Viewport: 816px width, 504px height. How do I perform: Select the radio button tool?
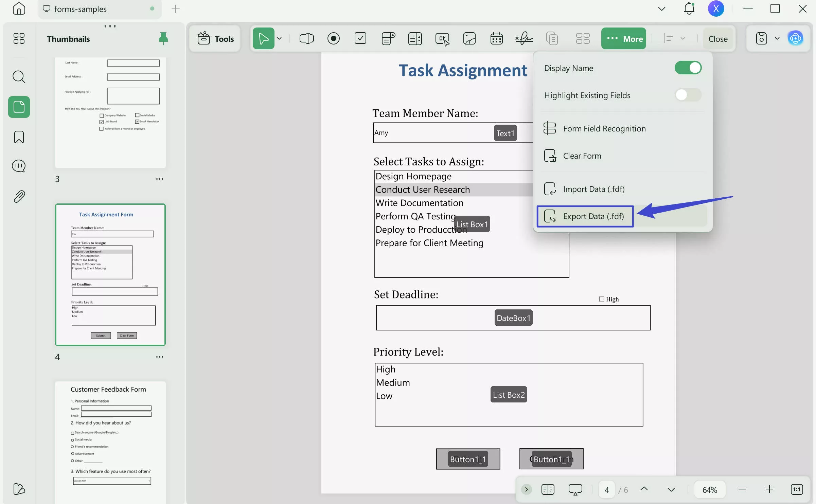[x=334, y=38]
